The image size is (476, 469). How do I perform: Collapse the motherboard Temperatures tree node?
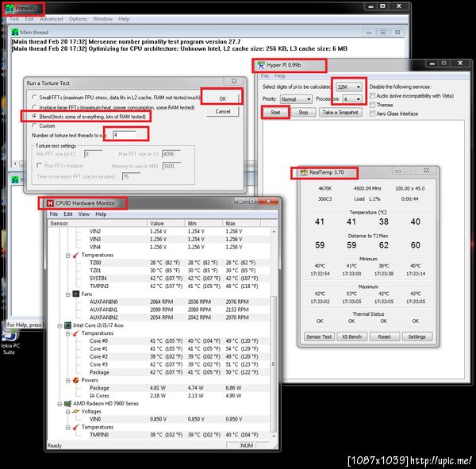pyautogui.click(x=68, y=256)
